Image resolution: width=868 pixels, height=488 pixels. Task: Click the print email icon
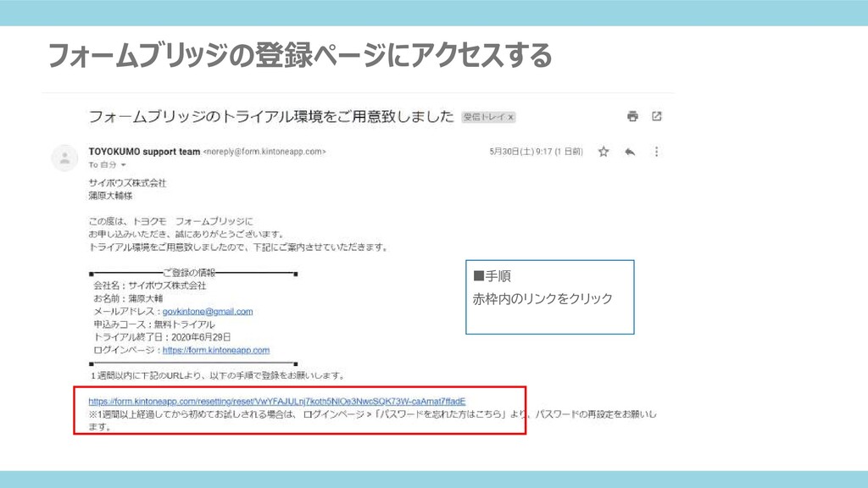[632, 116]
